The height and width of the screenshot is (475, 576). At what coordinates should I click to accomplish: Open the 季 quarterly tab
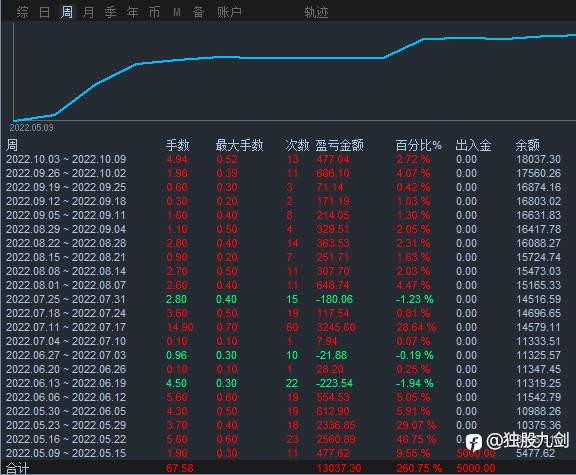click(x=110, y=12)
